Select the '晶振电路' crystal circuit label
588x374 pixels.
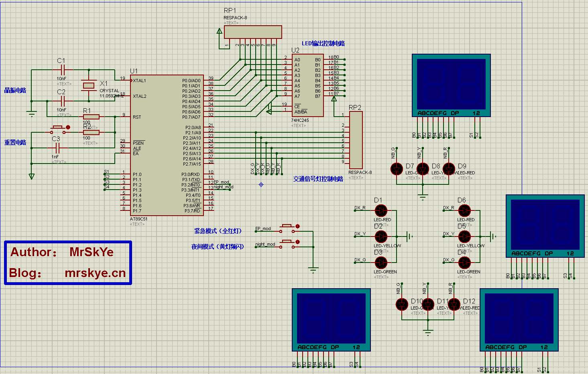15,90
